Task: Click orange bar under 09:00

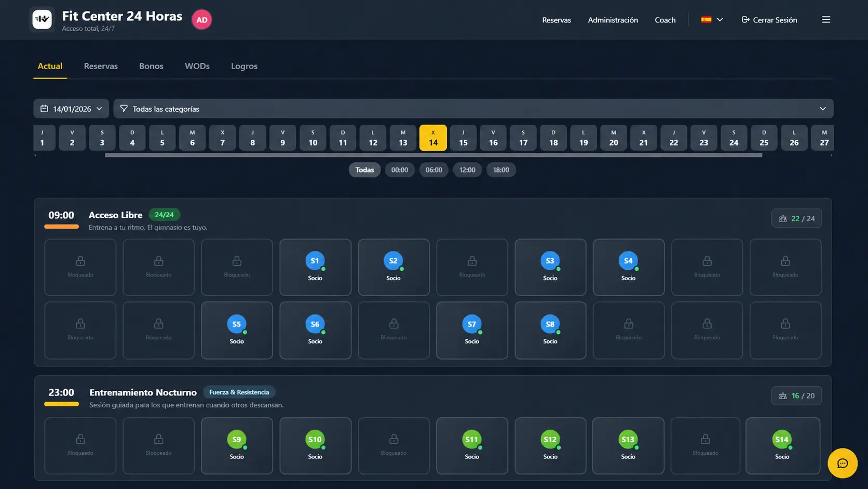Action: click(61, 227)
